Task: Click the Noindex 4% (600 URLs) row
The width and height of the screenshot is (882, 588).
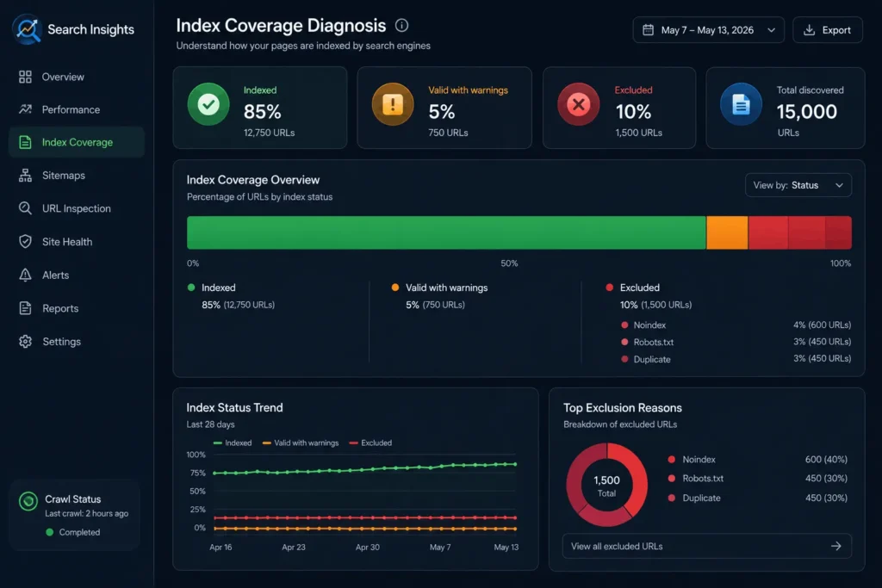Action: (x=736, y=325)
